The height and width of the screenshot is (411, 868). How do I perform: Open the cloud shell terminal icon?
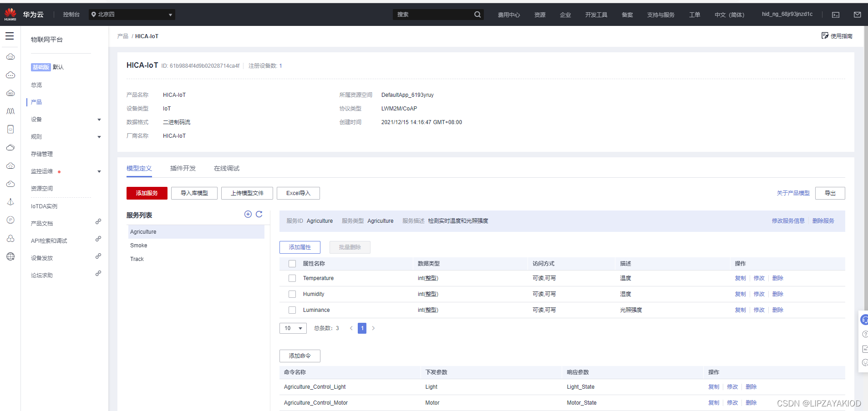coord(836,15)
